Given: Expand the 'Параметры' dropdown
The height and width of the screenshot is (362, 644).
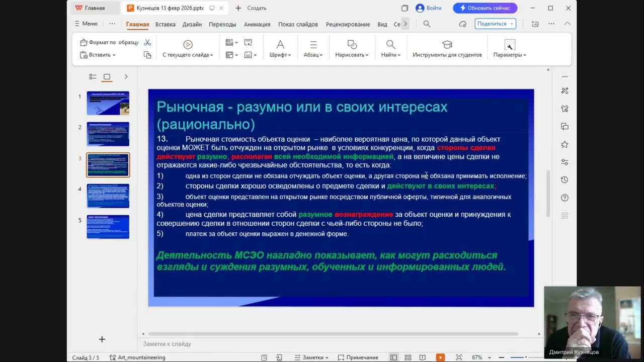Looking at the screenshot, I should coord(510,55).
